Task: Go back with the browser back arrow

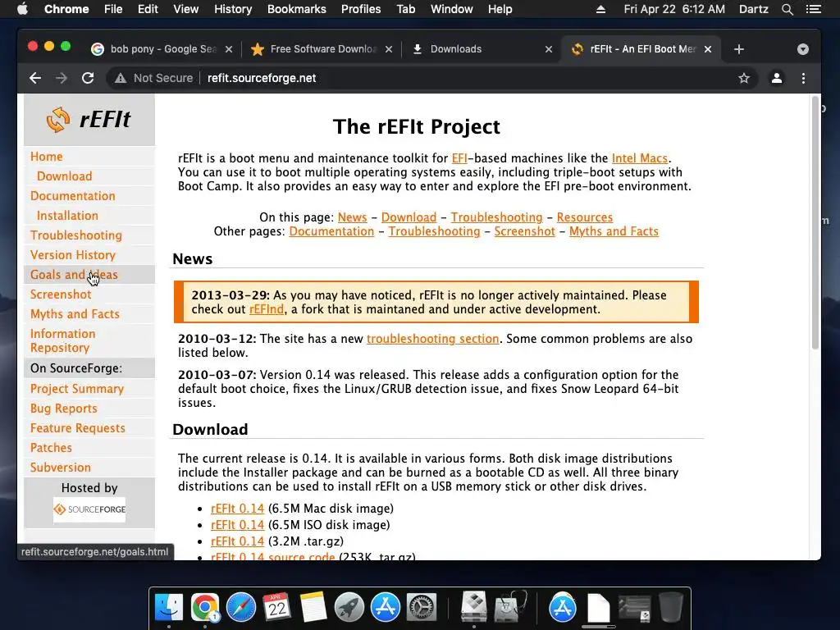Action: 35,78
